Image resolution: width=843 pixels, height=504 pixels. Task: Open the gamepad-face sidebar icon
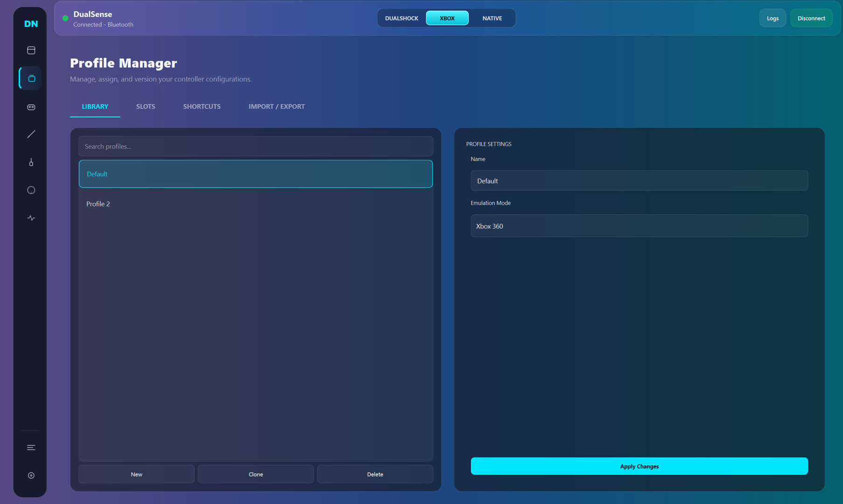click(31, 107)
